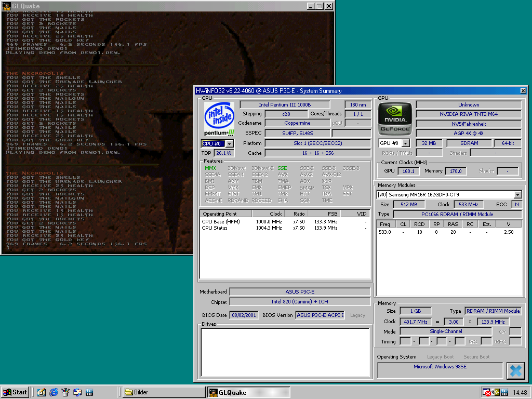Click the Intel Pentium III 1000B field
The height and width of the screenshot is (399, 532).
coord(285,105)
